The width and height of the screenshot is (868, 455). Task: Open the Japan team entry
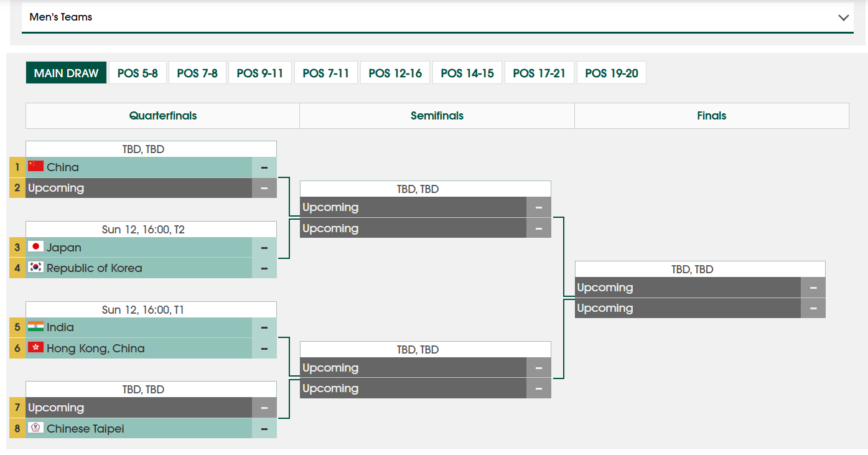click(x=139, y=247)
